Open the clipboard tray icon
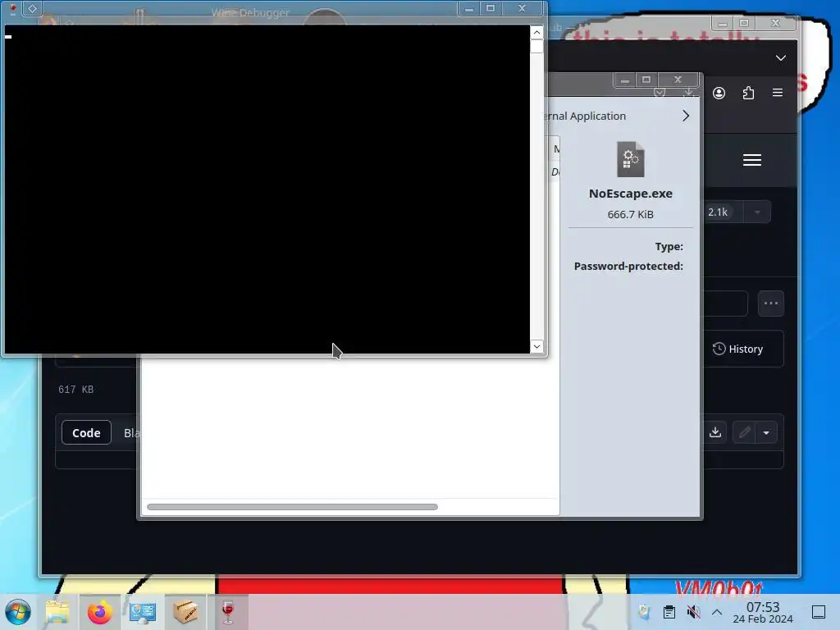Screen dimensions: 840x630 pyautogui.click(x=669, y=612)
